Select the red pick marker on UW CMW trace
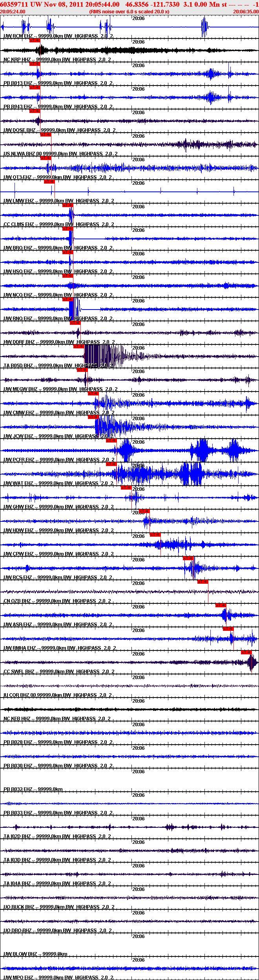This screenshot has width=259, height=980. click(93, 393)
